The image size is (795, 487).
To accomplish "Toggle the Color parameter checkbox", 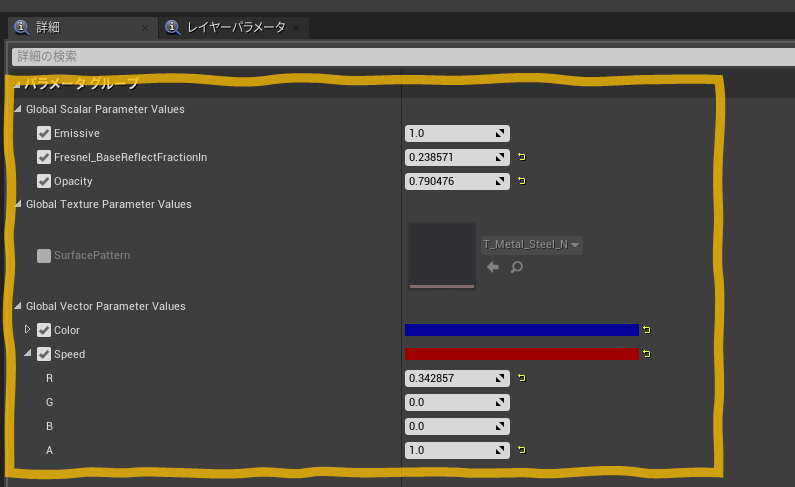I will point(44,330).
